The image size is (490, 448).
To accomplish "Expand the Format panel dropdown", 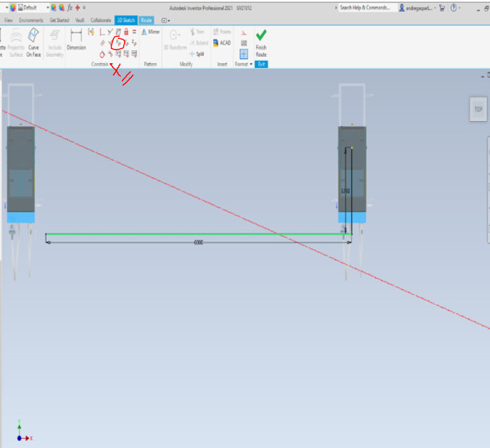I will (251, 64).
